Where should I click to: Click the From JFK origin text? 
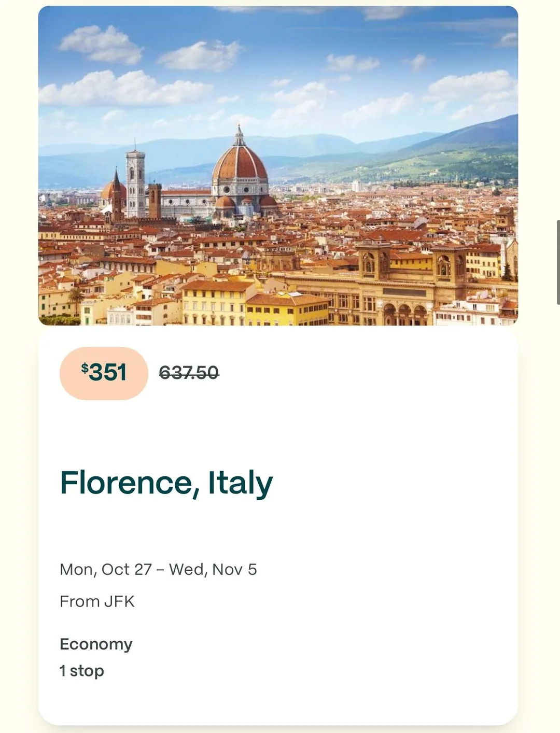point(97,601)
